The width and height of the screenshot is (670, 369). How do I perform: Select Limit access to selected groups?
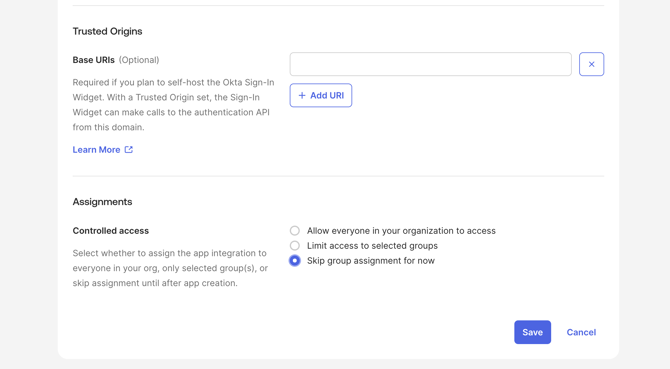point(295,246)
